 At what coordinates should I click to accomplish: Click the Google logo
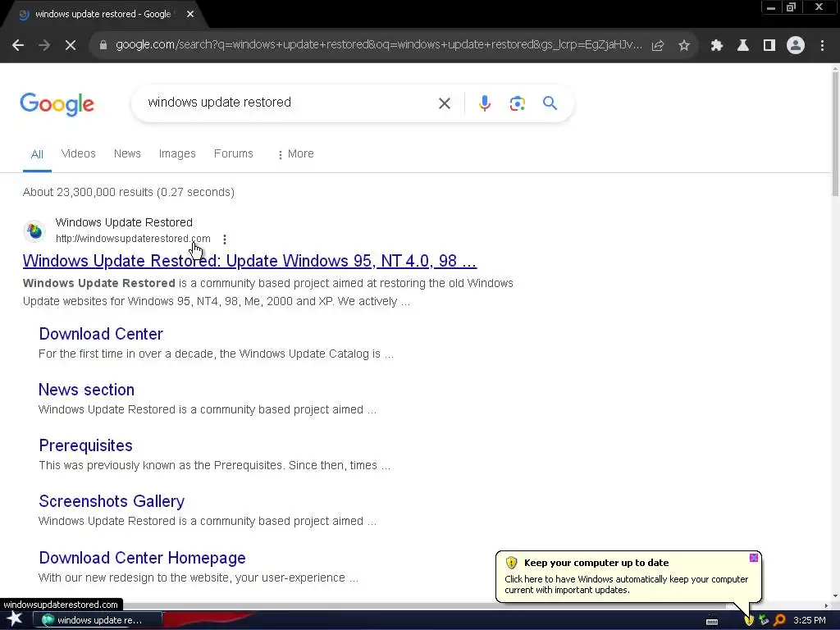(x=57, y=104)
